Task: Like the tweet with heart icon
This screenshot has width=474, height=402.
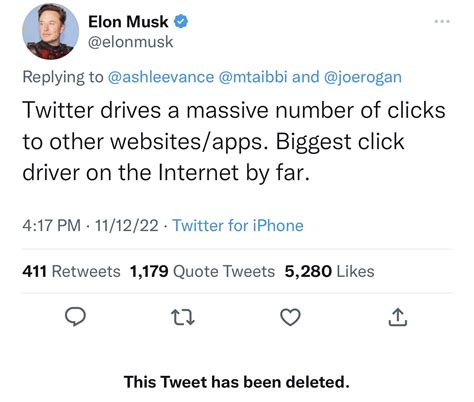Action: click(290, 317)
